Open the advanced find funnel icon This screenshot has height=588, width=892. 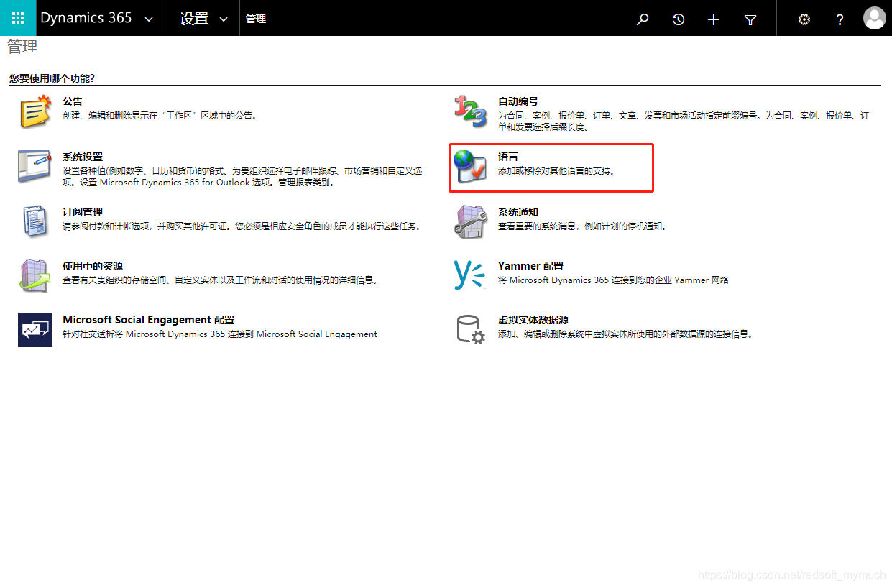(750, 19)
